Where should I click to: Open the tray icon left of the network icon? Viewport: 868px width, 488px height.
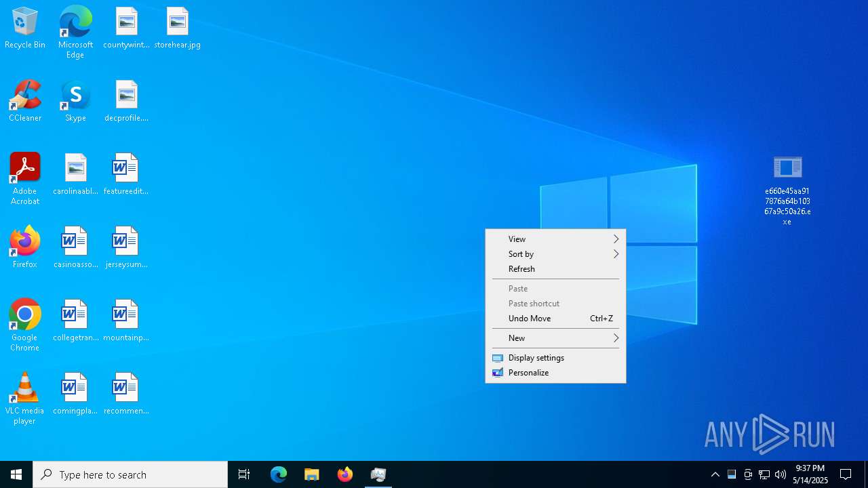tap(748, 474)
